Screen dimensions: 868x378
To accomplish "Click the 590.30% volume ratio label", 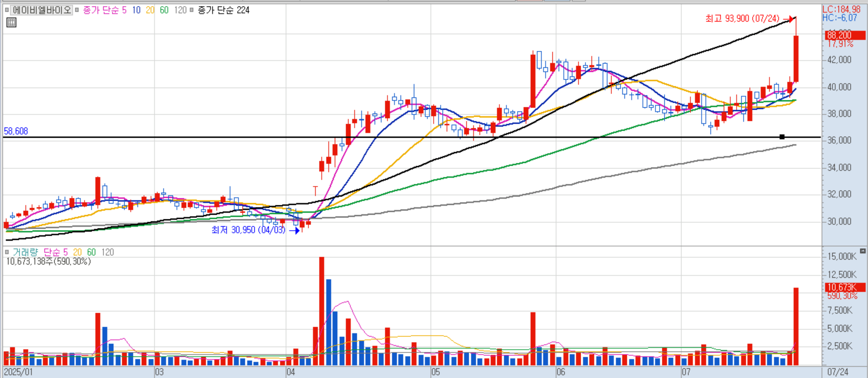I will [x=842, y=296].
